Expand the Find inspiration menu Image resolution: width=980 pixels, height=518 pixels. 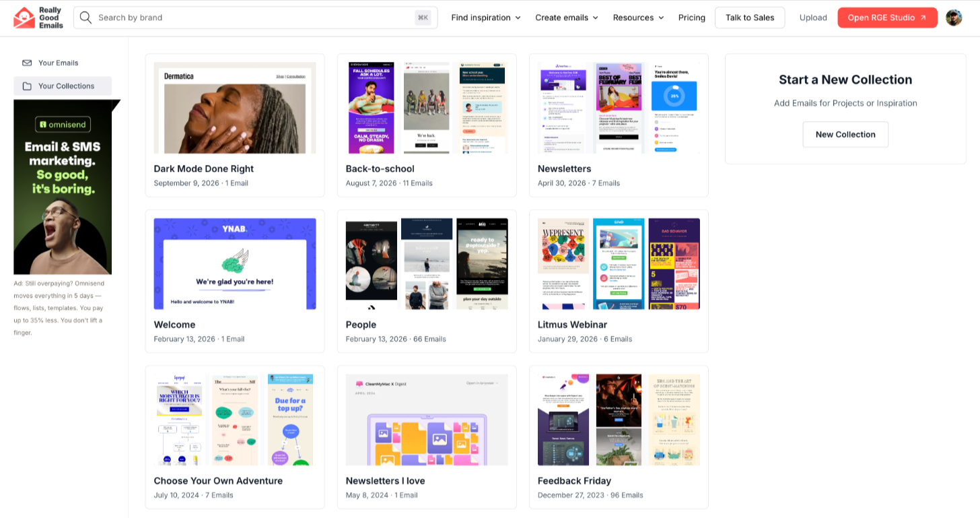[x=486, y=18]
